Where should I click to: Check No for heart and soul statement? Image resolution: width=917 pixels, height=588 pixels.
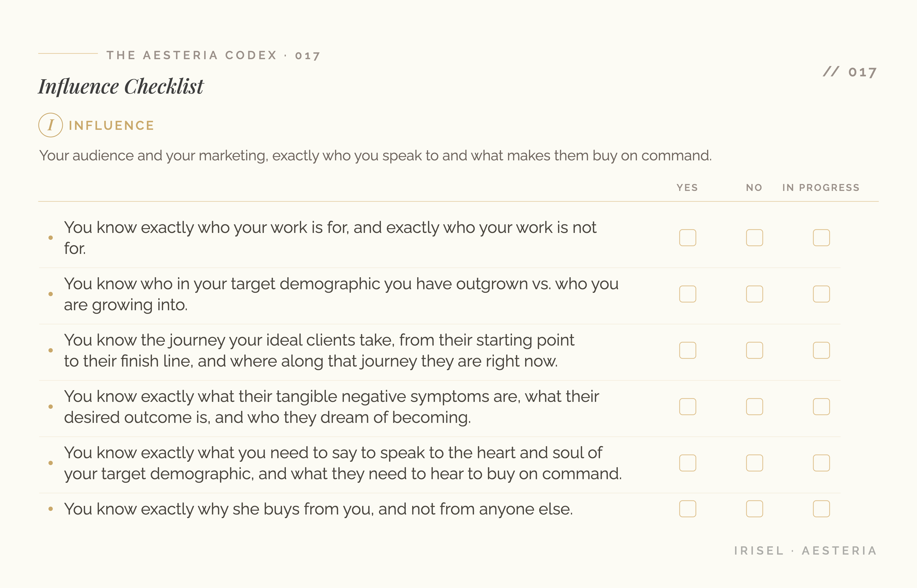pyautogui.click(x=754, y=463)
